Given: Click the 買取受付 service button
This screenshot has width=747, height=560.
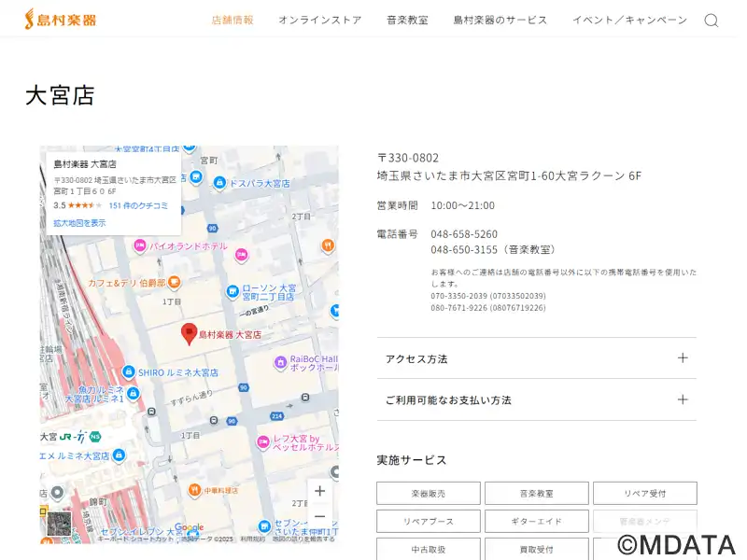Looking at the screenshot, I should pos(536,549).
